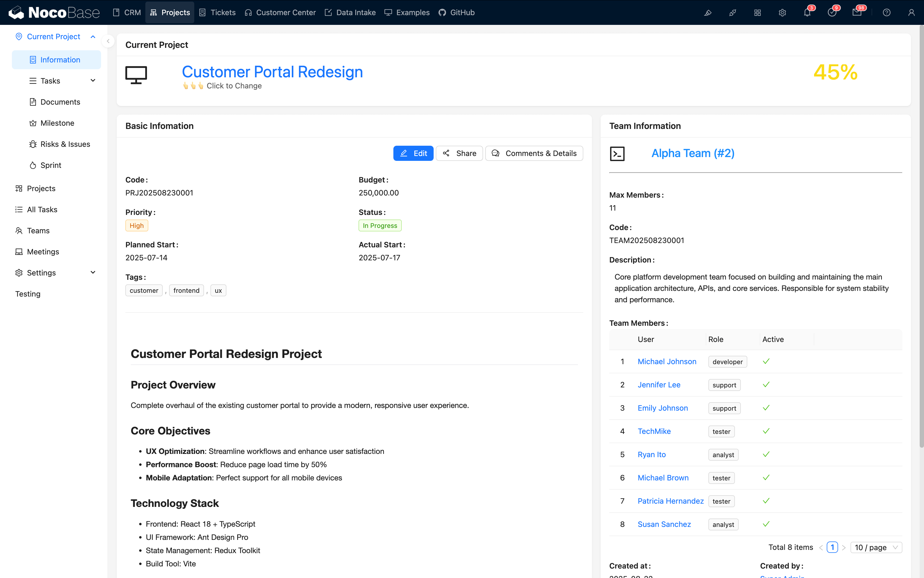Open the UI editor pen icon
This screenshot has height=578, width=924.
click(x=707, y=13)
